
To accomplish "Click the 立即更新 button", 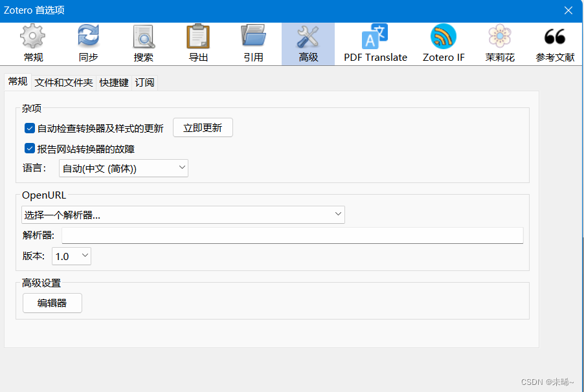I will pos(203,127).
